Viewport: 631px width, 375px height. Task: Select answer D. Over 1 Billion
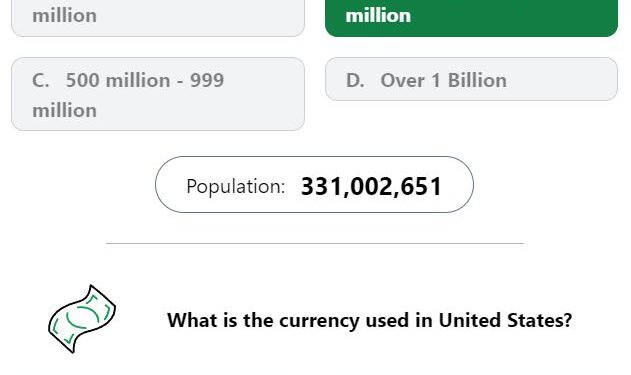(471, 79)
